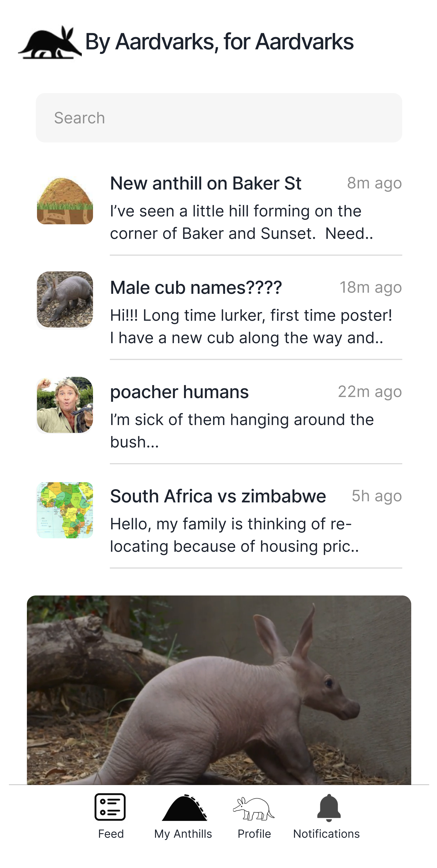Click the "By Aardvarks, for Aardvarks" title
Image resolution: width=437 pixels, height=868 pixels.
(219, 42)
